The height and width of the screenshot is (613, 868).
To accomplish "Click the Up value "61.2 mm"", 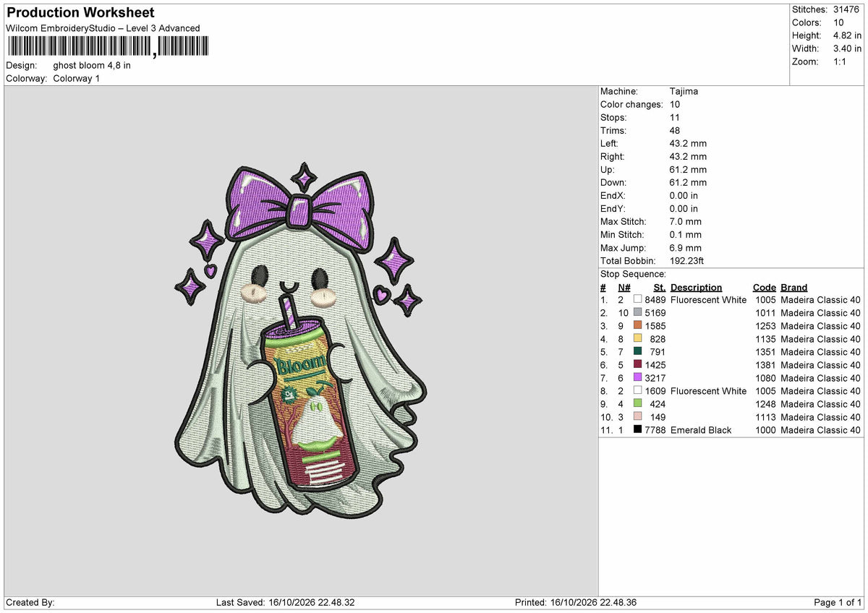I will click(688, 170).
